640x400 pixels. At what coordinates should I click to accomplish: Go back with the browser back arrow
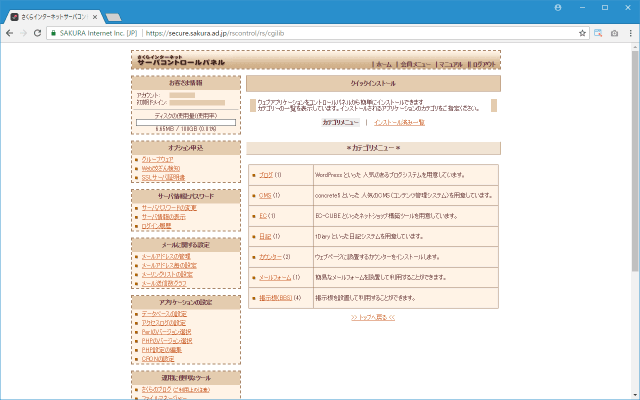9,33
